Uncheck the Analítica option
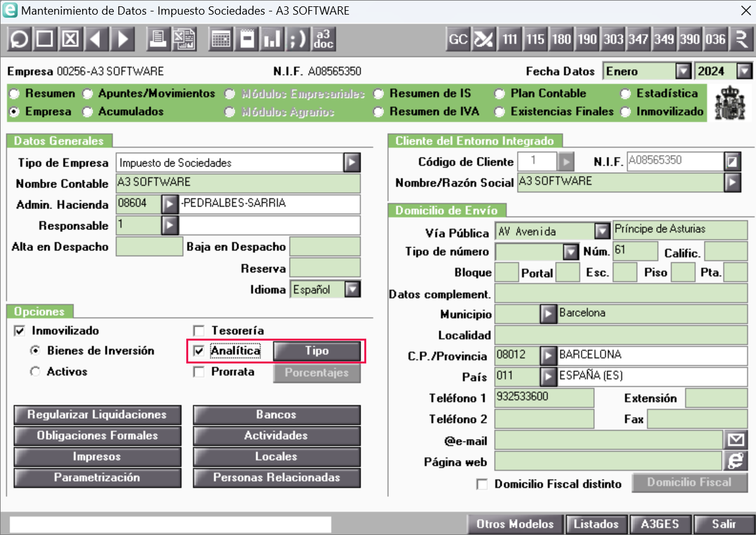 (198, 351)
